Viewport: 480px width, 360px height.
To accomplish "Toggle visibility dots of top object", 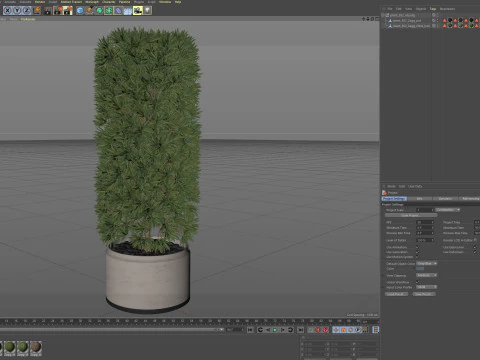I will (438, 15).
